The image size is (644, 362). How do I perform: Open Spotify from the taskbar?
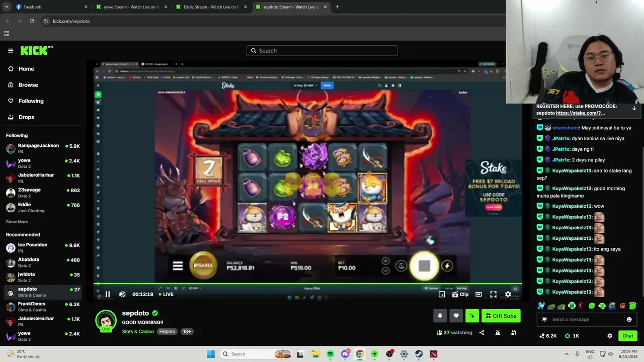[x=330, y=354]
